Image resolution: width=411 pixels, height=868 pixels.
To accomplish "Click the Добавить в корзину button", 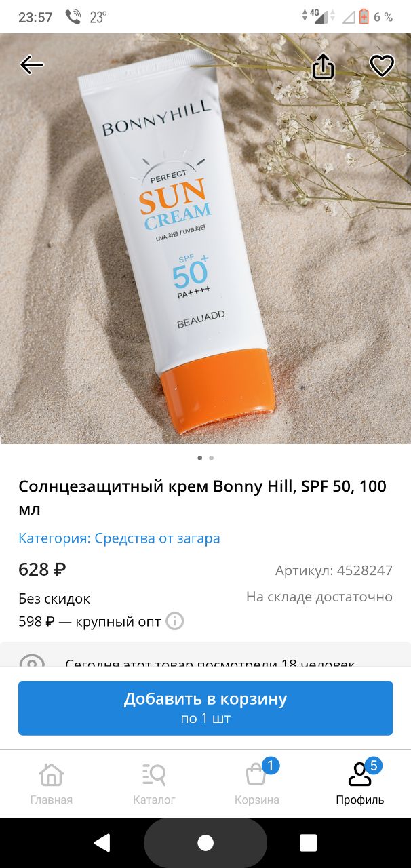I will point(206,708).
